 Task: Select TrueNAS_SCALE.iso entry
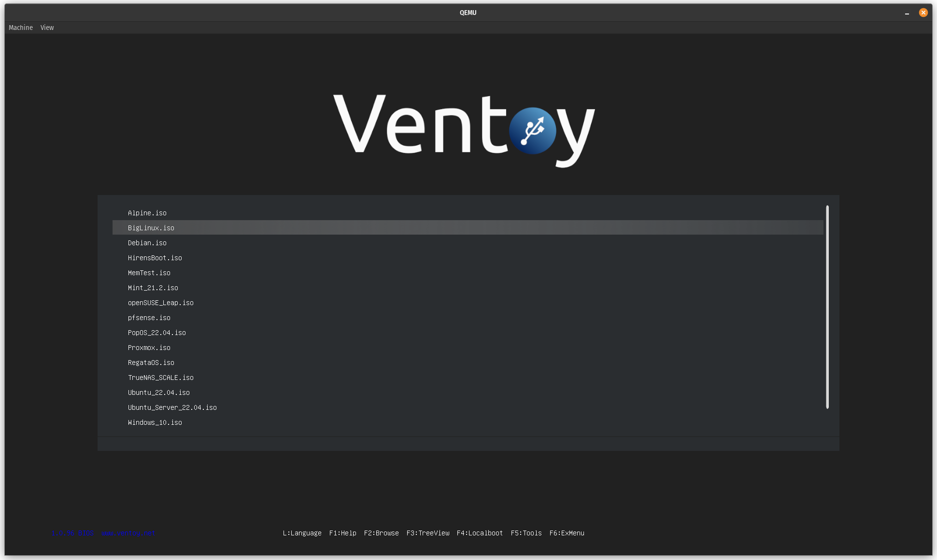(468, 378)
